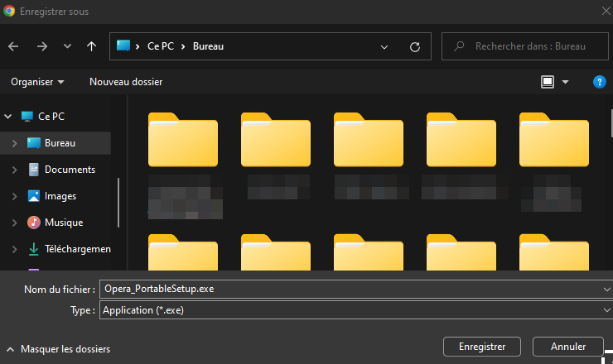Click the navigation pane scrollbar

(118, 203)
